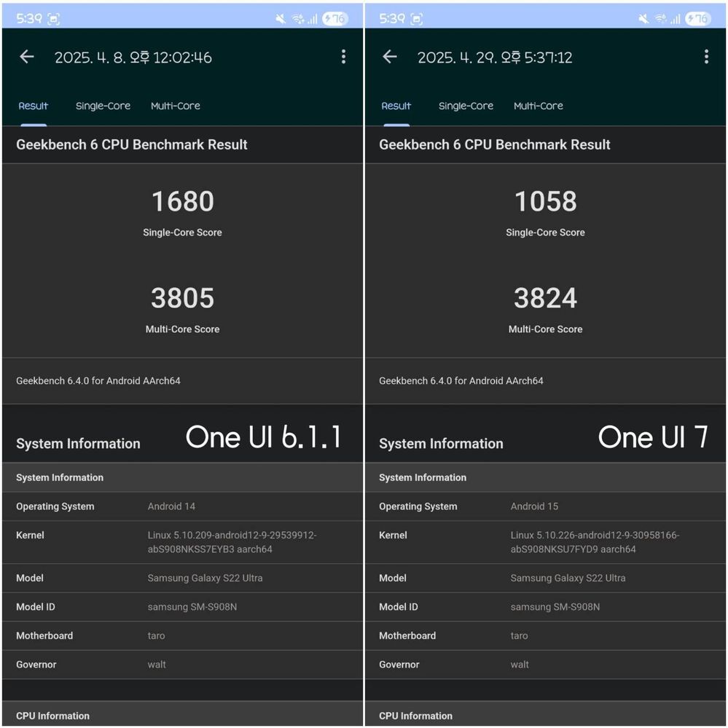The width and height of the screenshot is (728, 728).
Task: Tap signal bars in One UI 6.1.1 status bar
Action: click(x=313, y=19)
